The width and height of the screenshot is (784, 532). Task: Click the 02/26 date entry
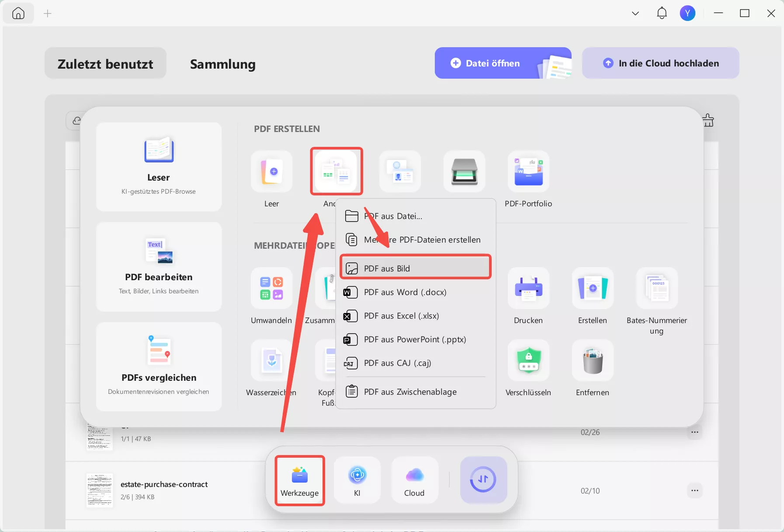pos(590,432)
